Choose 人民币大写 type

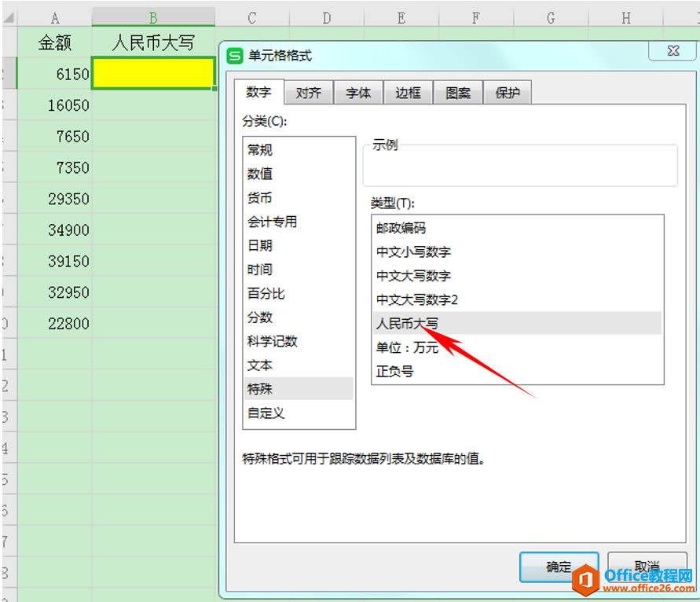click(x=517, y=323)
